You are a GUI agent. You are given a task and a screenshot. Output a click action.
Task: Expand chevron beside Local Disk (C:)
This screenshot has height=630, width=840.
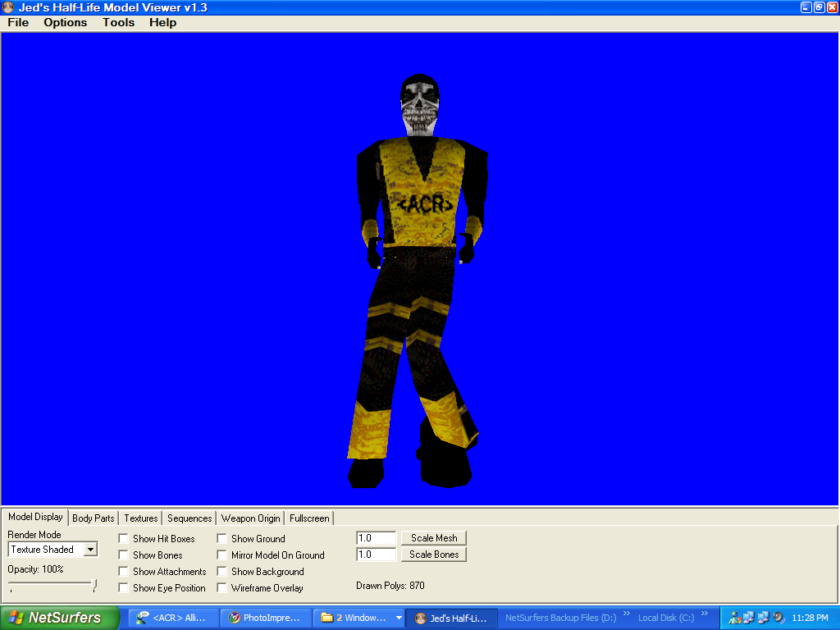pos(705,614)
